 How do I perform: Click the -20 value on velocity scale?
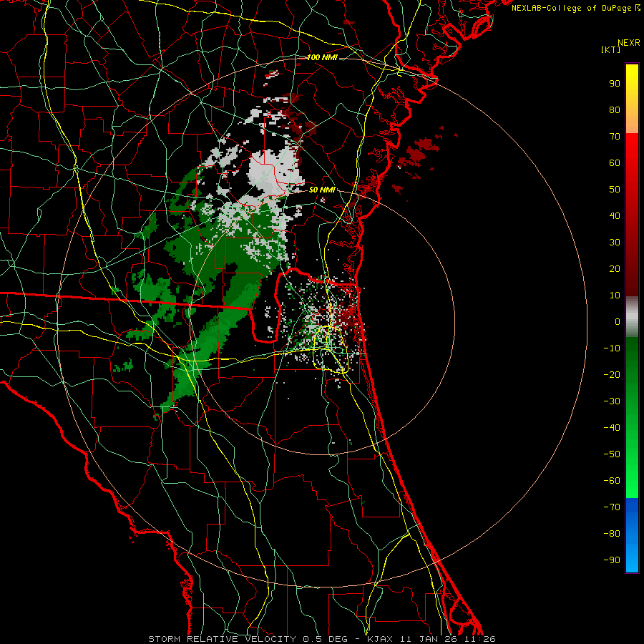[612, 374]
